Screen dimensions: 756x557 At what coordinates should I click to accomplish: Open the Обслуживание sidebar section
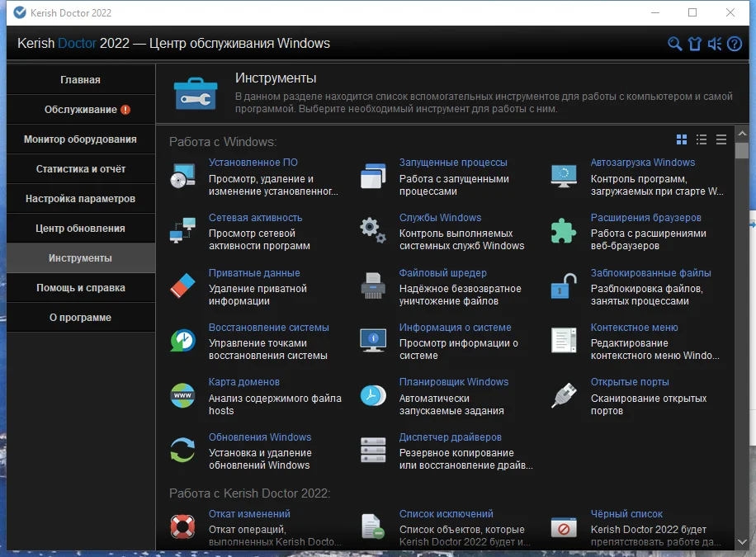81,110
